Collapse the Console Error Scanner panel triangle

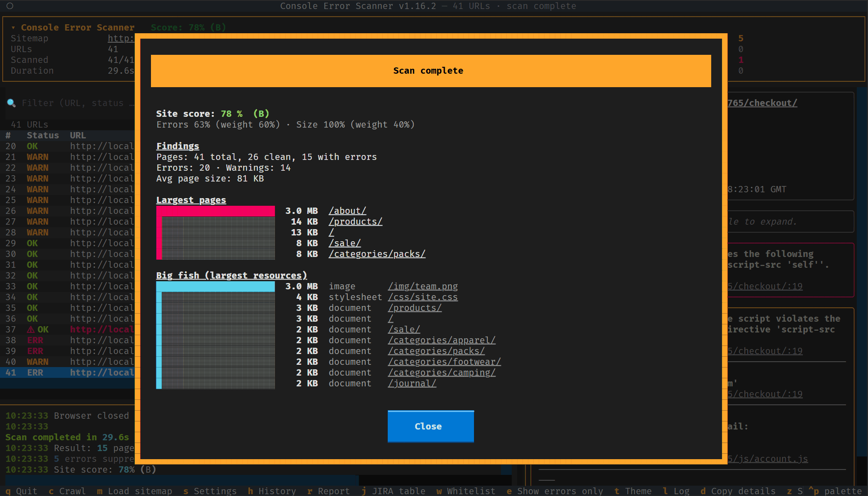[13, 27]
